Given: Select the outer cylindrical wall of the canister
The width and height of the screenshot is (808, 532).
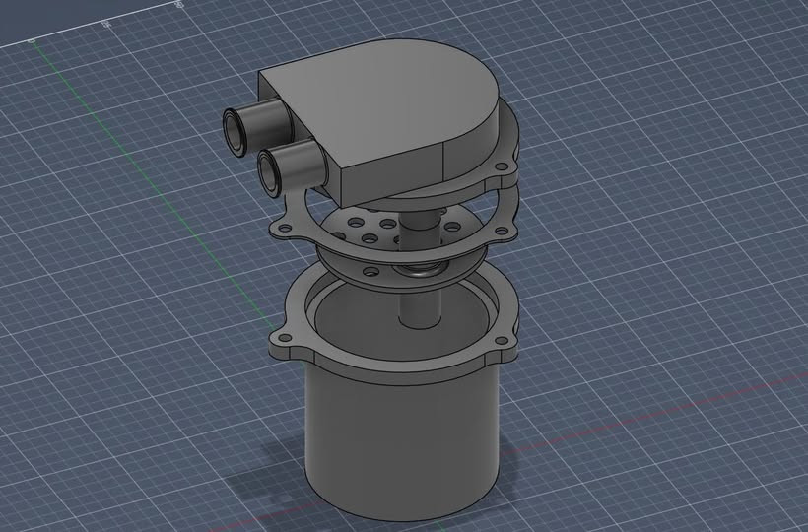Looking at the screenshot, I should pos(402,443).
